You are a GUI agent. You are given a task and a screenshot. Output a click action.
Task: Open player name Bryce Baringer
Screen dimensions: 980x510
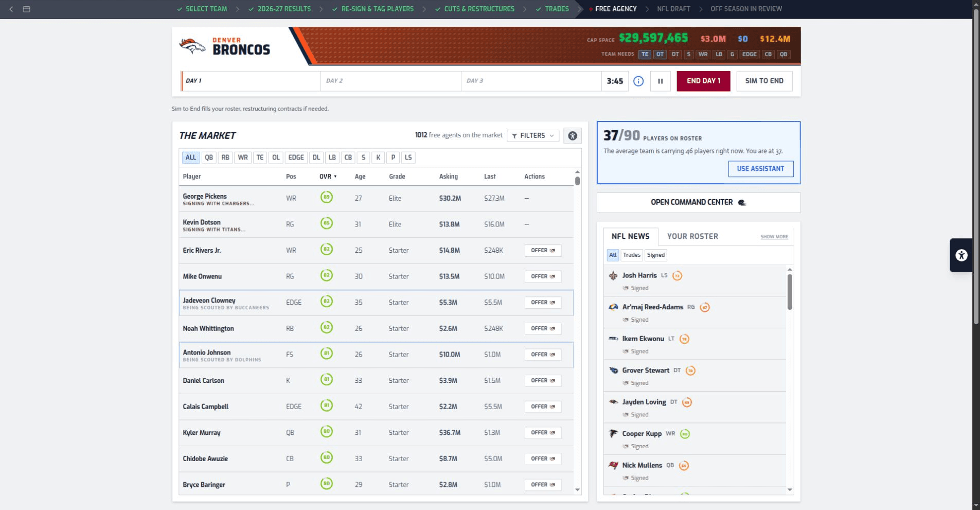click(204, 485)
